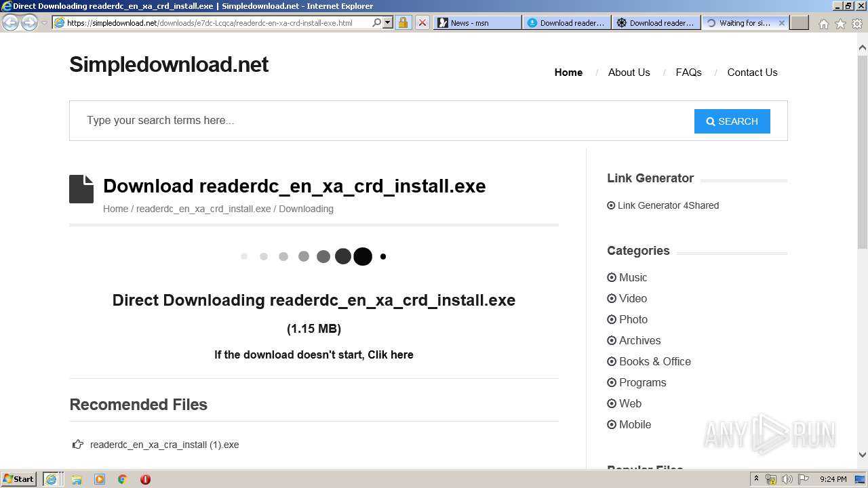Click the Downloading breadcrumb text
The height and width of the screenshot is (488, 868).
(306, 209)
